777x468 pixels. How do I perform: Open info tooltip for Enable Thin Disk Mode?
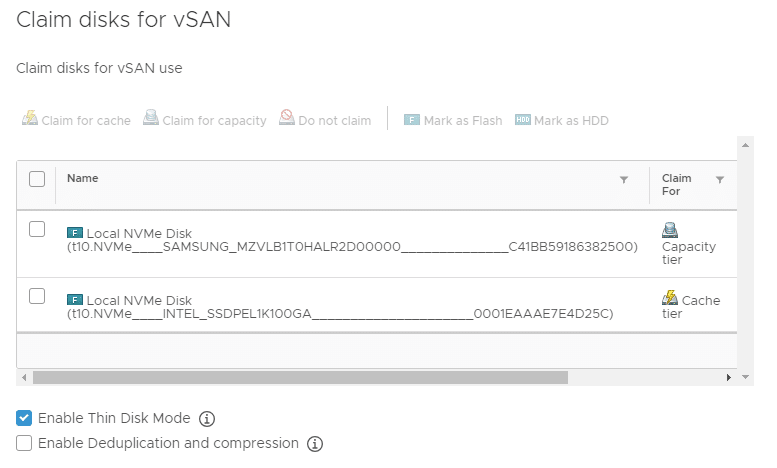coord(207,419)
